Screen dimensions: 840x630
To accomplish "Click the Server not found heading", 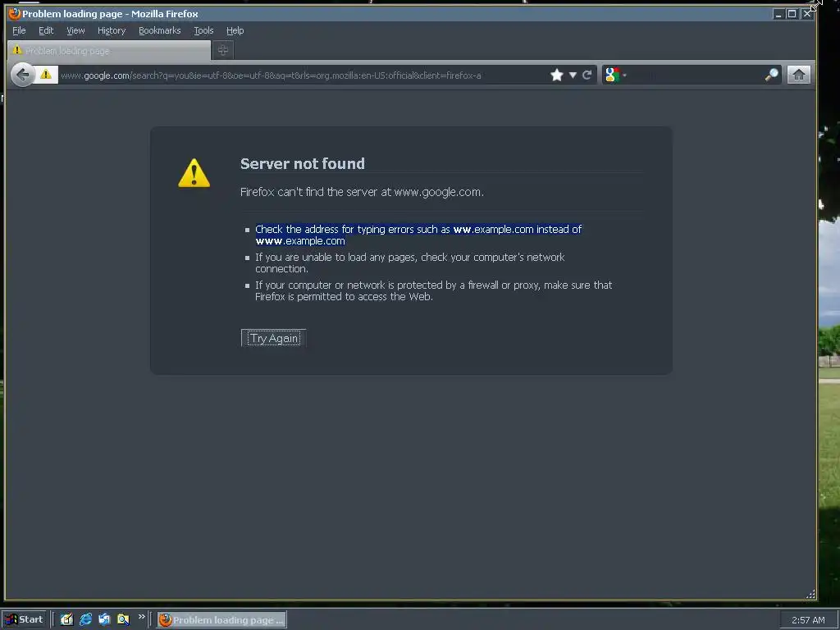I will click(x=302, y=163).
